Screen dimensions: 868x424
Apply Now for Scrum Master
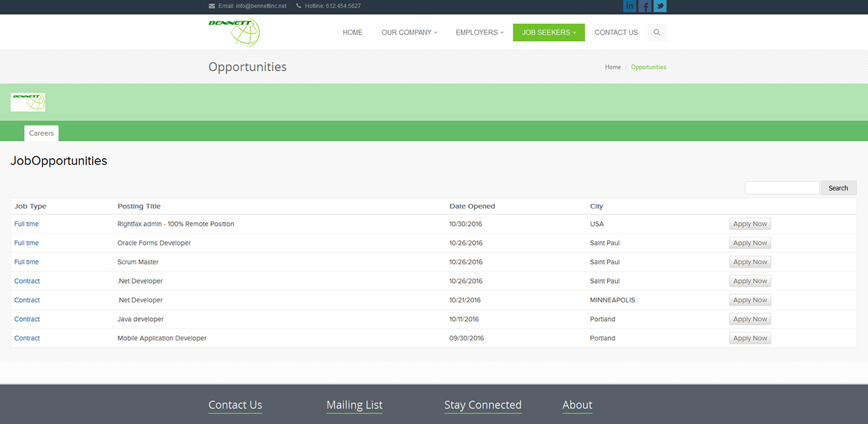click(750, 262)
